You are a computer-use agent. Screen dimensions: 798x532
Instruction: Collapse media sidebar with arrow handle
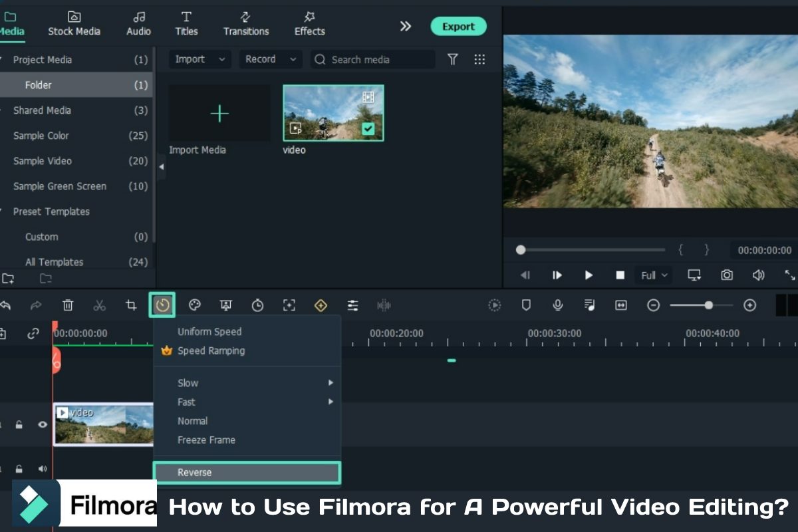pyautogui.click(x=162, y=167)
